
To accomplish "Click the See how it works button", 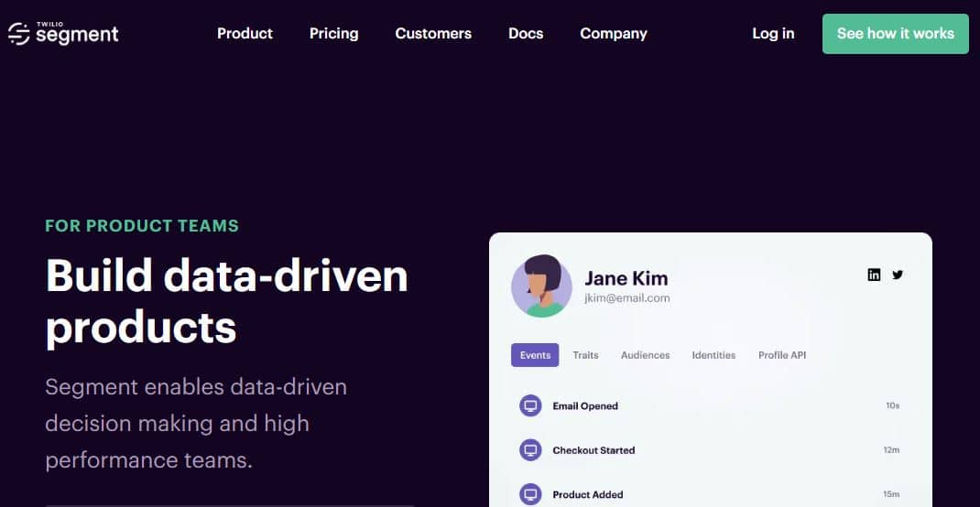I will click(x=896, y=34).
